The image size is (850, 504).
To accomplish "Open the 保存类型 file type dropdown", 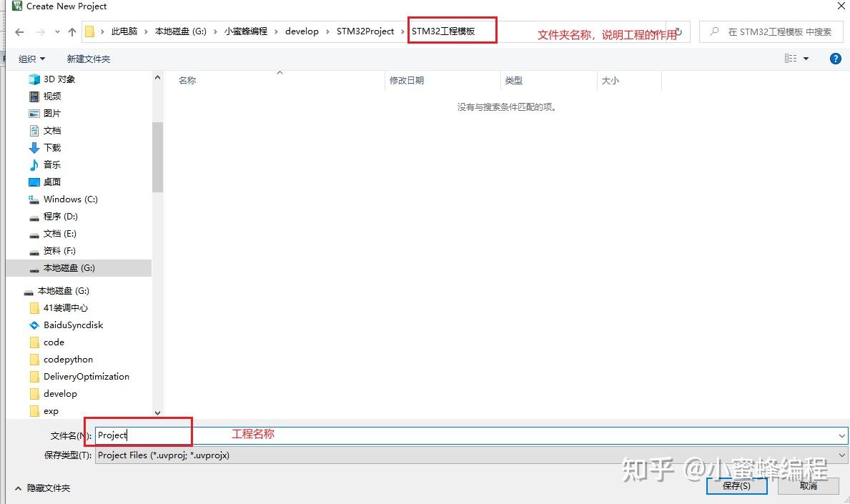I will pos(841,455).
